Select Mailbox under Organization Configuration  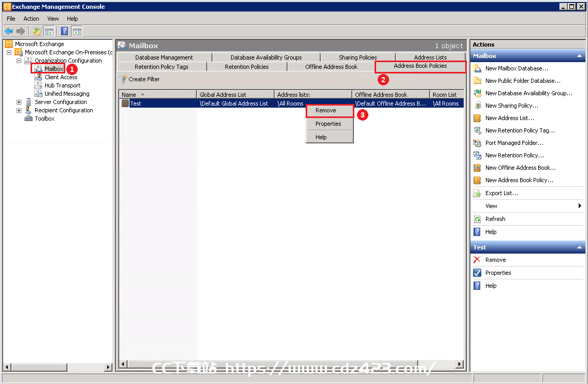point(54,69)
